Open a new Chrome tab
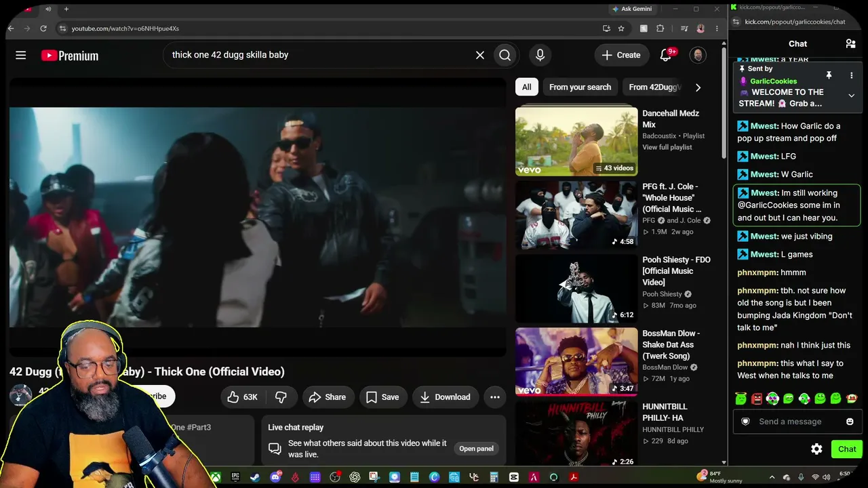Screen dimensions: 868x488 pyautogui.click(x=66, y=9)
